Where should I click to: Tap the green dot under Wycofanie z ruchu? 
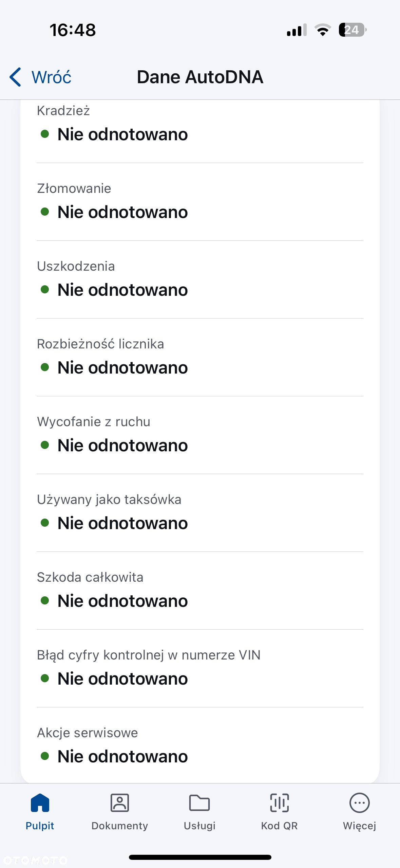click(x=45, y=445)
